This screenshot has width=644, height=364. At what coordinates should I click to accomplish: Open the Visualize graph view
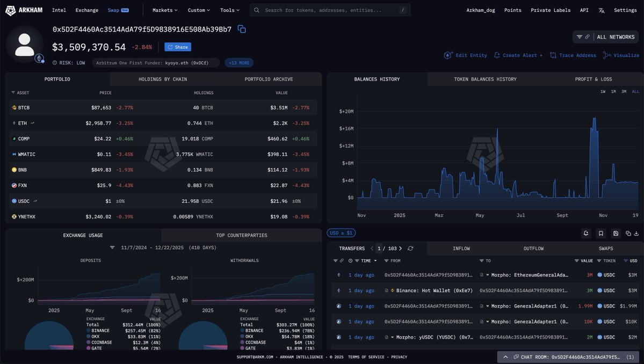pyautogui.click(x=621, y=55)
